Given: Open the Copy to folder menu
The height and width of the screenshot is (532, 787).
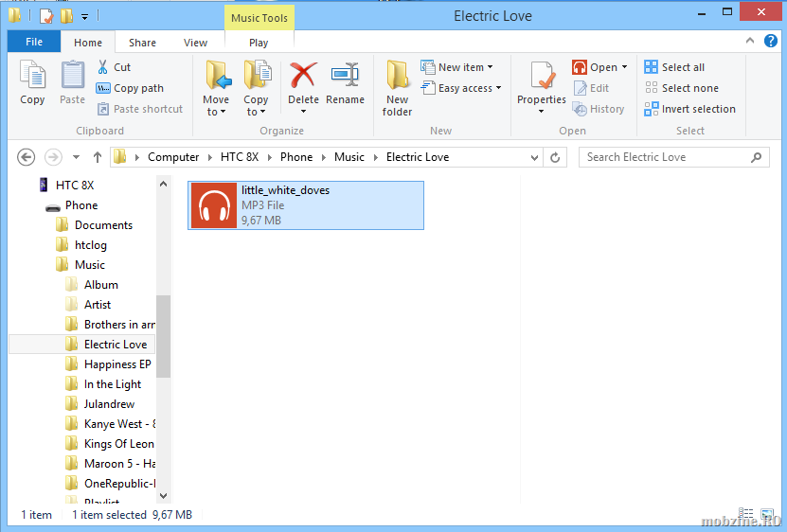Looking at the screenshot, I should 256,88.
